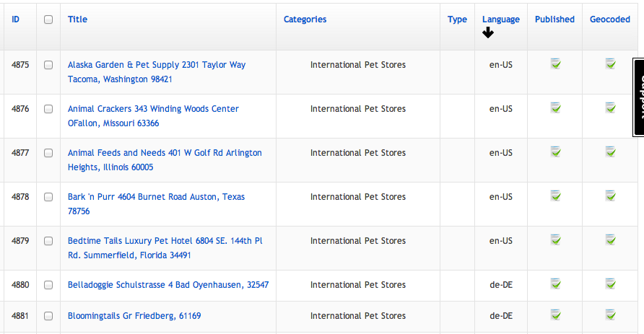
Task: Open Alaska Garden & Pet Supply entry
Action: click(x=157, y=72)
